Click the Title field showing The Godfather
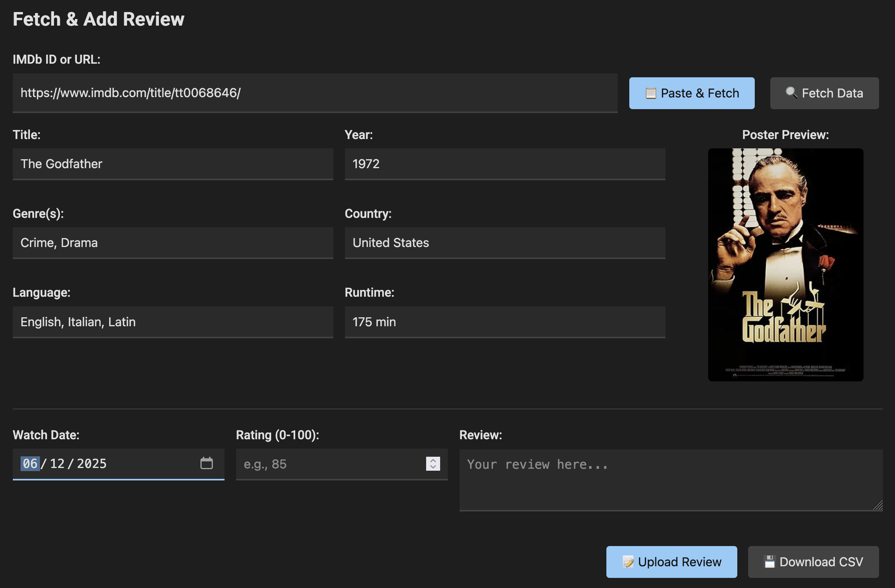The height and width of the screenshot is (588, 895). point(173,164)
